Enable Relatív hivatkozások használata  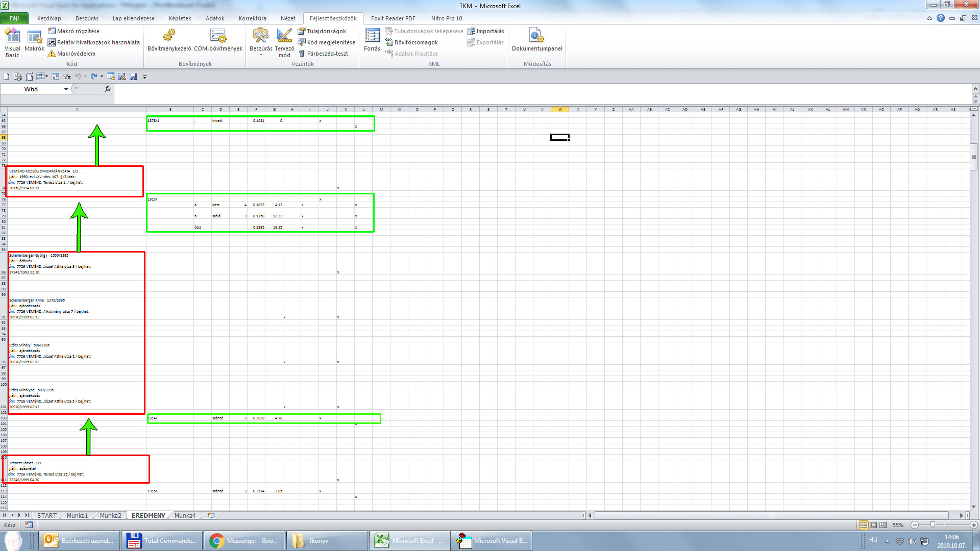tap(95, 42)
